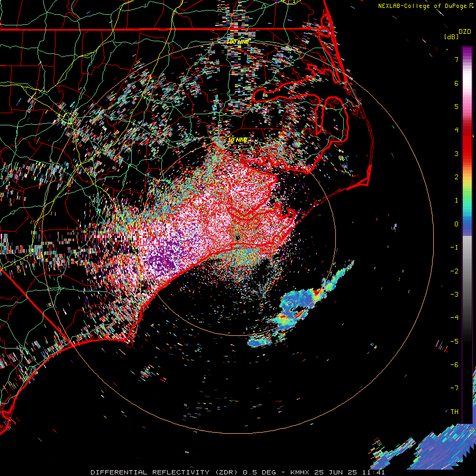Viewport: 476px width, 476px height.
Task: Click the -1 value on the color scale
Action: tap(454, 248)
